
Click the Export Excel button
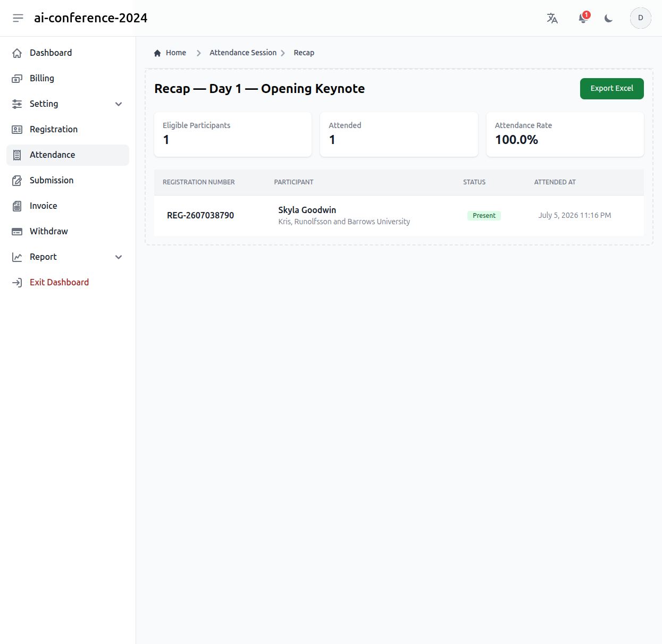tap(611, 89)
